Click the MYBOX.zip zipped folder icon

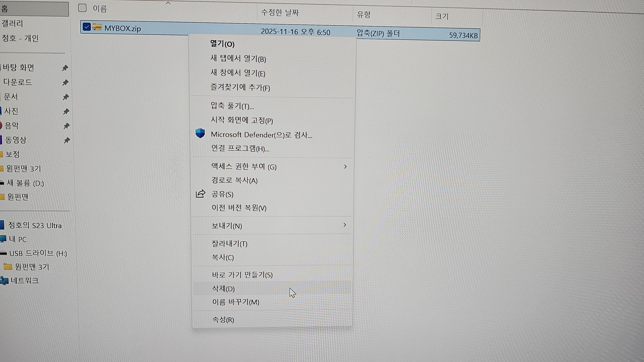click(97, 27)
